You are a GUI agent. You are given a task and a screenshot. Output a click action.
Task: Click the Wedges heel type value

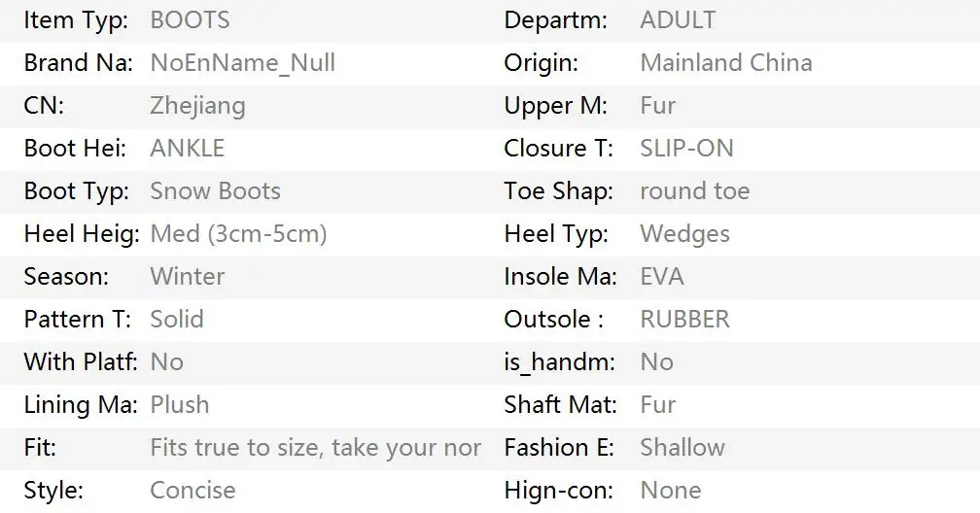[684, 234]
